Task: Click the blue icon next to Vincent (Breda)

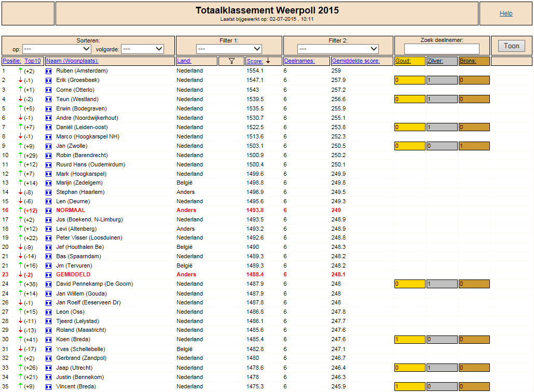Action: (x=49, y=387)
